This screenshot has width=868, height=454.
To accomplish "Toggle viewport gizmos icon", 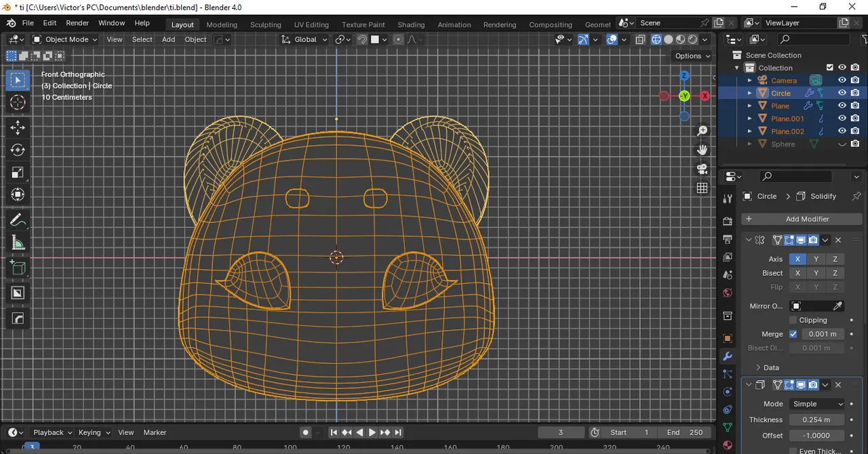I will [x=583, y=39].
